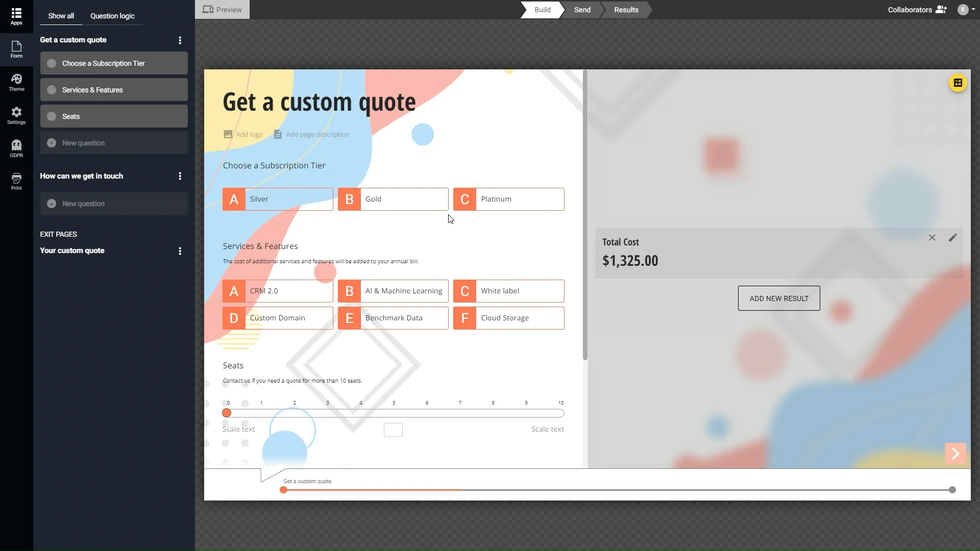Open the kebab menu for Get a custom quote
The height and width of the screenshot is (551, 980).
coord(180,40)
